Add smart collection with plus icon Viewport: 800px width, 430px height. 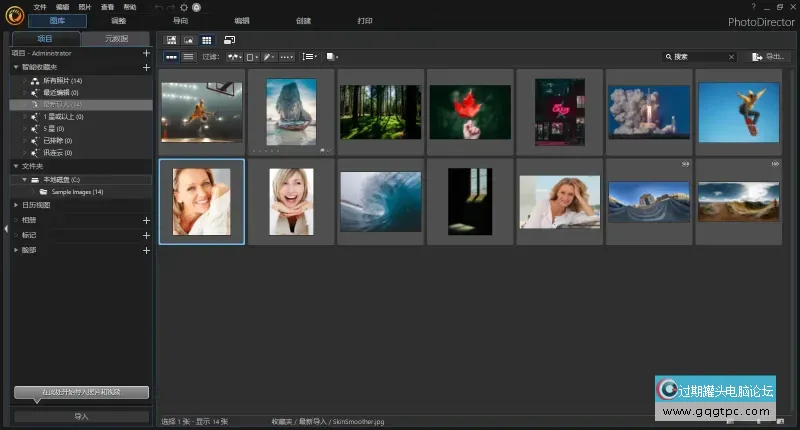point(146,67)
